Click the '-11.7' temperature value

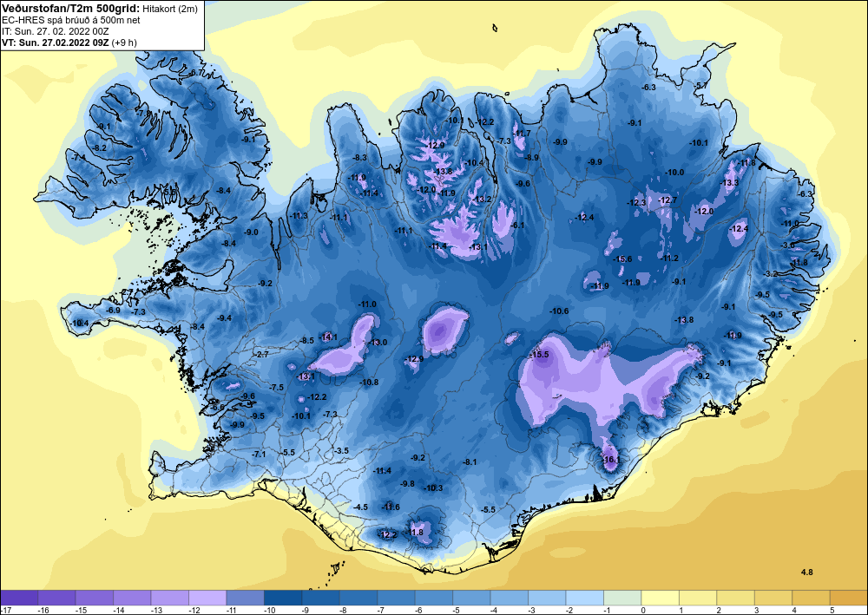(x=522, y=134)
